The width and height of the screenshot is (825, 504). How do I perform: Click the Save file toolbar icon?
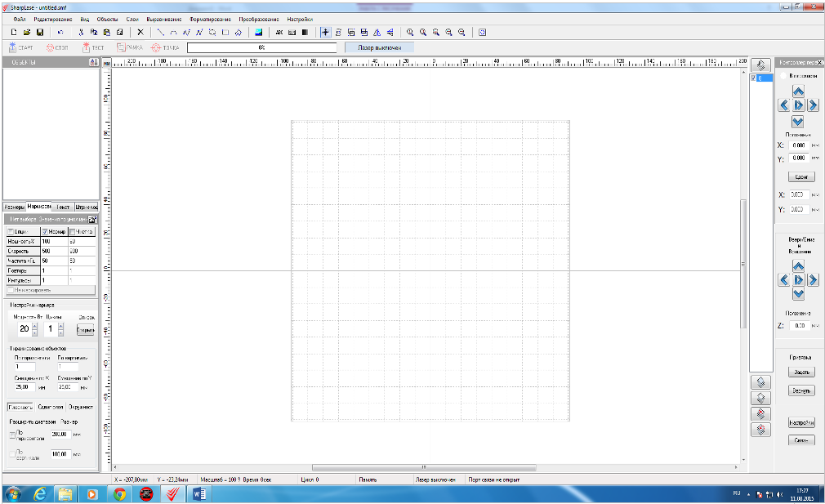[39, 33]
